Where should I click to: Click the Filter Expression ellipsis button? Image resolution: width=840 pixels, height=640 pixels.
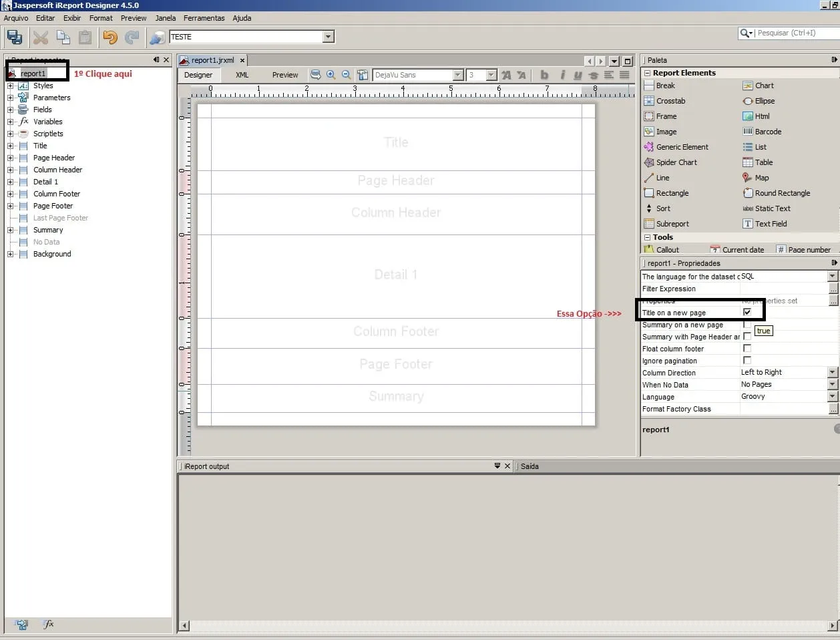[833, 289]
